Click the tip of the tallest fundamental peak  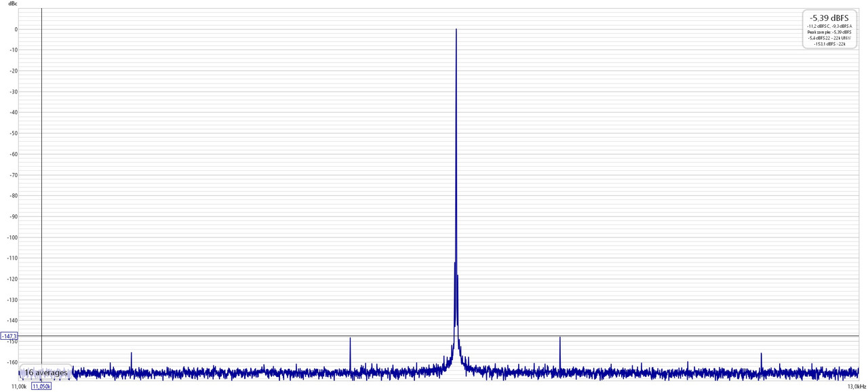[456, 30]
